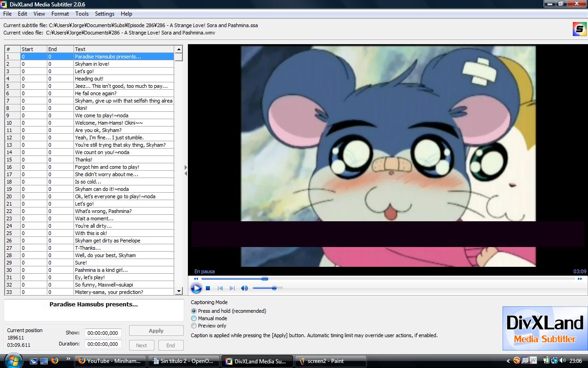Select subtitle line "Is so cold..."
Image resolution: width=588 pixels, height=368 pixels.
[x=90, y=182]
